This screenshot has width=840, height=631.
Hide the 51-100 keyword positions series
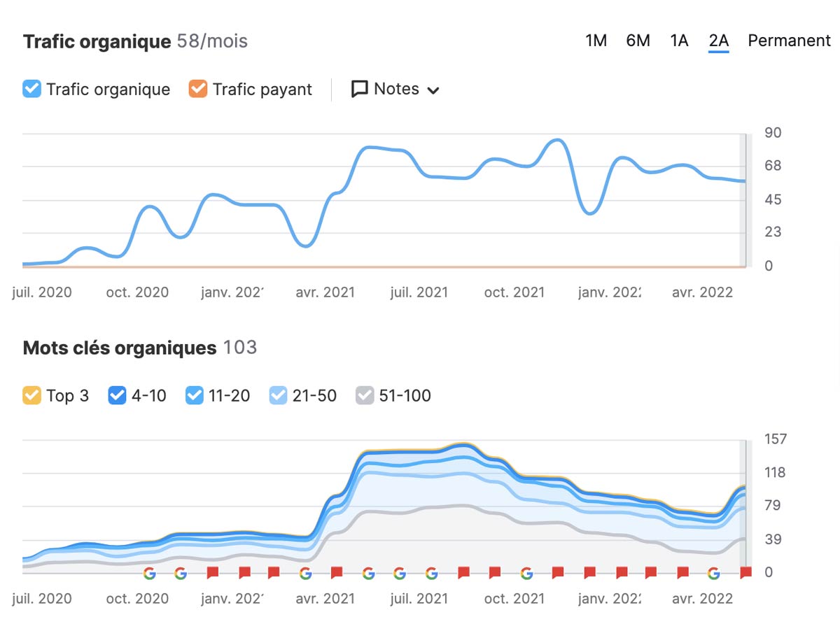coord(365,396)
